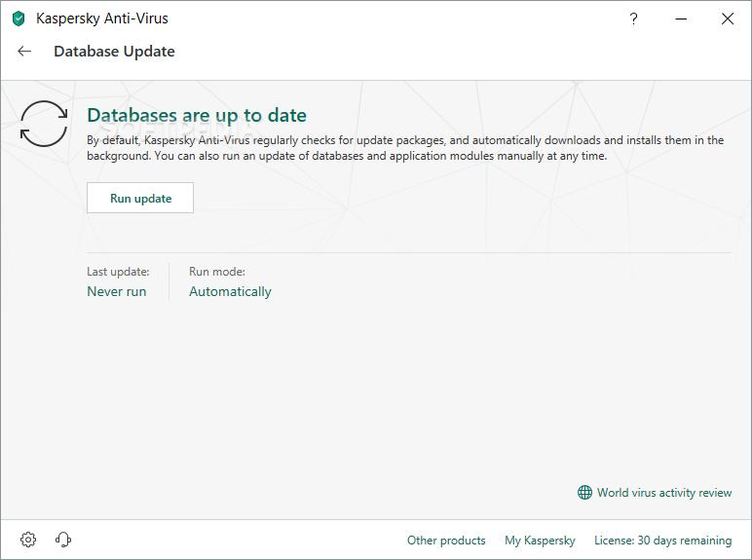Start the Run update button
The image size is (752, 560).
(x=140, y=198)
